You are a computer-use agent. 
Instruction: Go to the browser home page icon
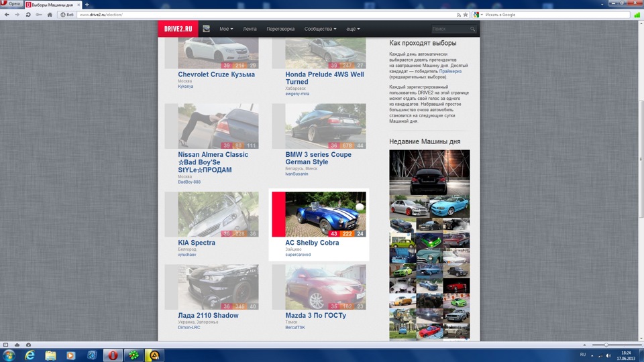pos(50,14)
